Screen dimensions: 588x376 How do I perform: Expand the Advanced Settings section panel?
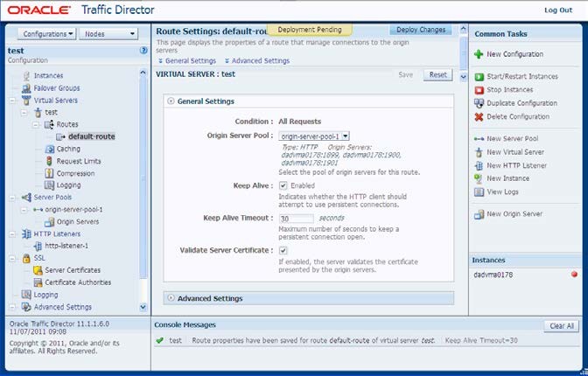tap(171, 298)
